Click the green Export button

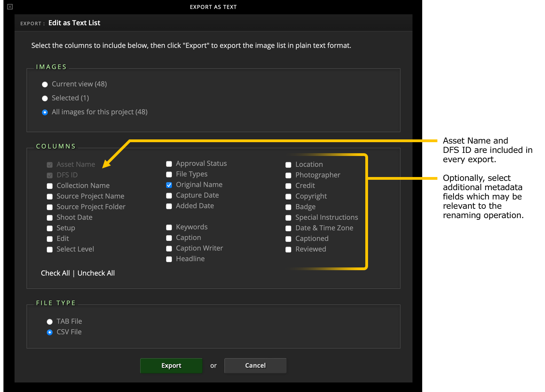pos(171,365)
